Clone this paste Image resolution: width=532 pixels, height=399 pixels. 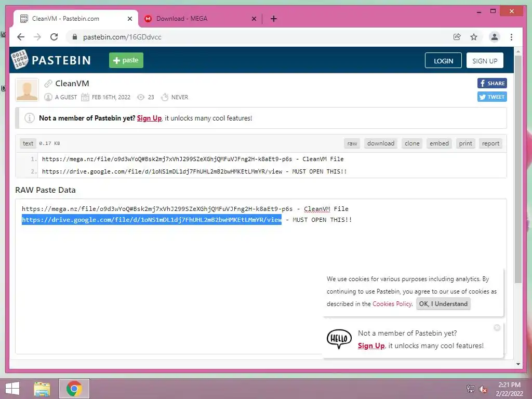coord(412,143)
